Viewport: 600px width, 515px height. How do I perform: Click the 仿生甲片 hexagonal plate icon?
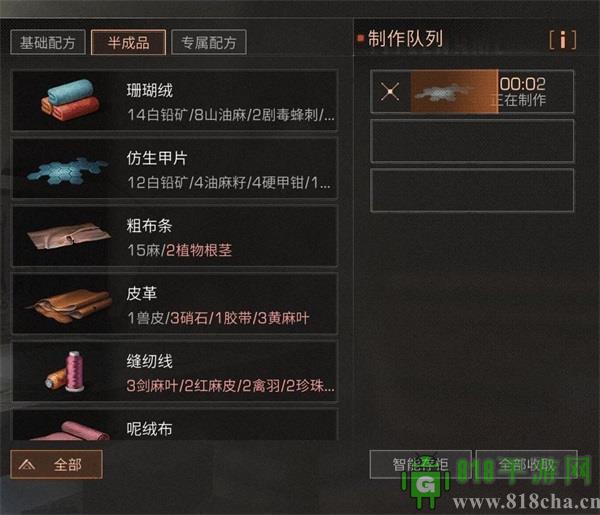[67, 171]
